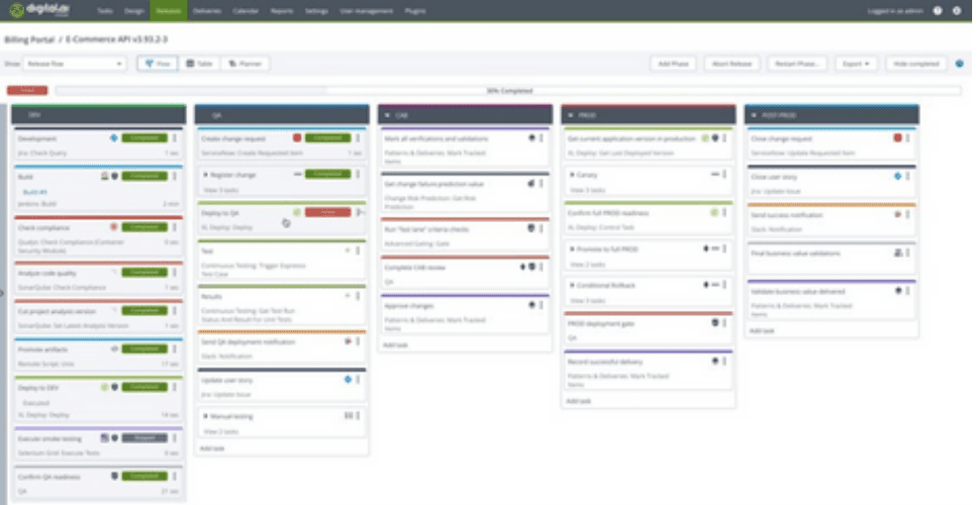Click the green deploy icon on Deploy to QA
The image size is (980, 505).
tap(297, 213)
